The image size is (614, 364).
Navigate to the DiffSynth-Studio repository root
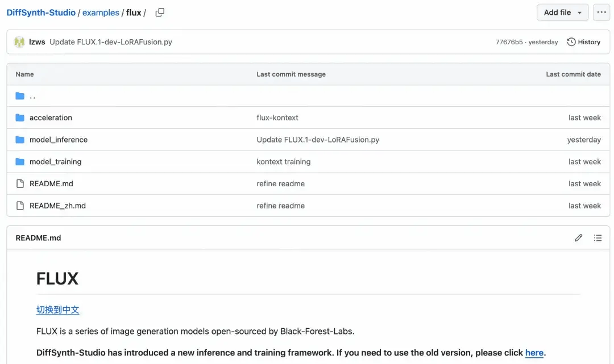[x=40, y=12]
